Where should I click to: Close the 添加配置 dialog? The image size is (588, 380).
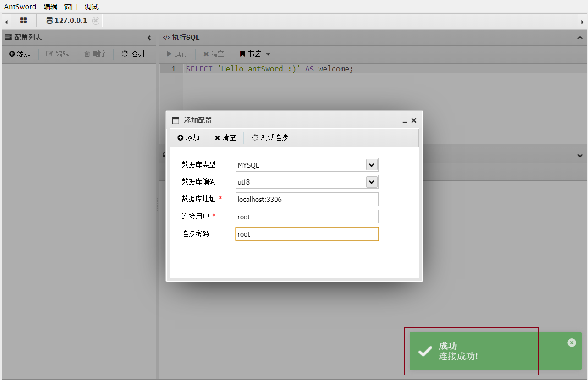(414, 120)
